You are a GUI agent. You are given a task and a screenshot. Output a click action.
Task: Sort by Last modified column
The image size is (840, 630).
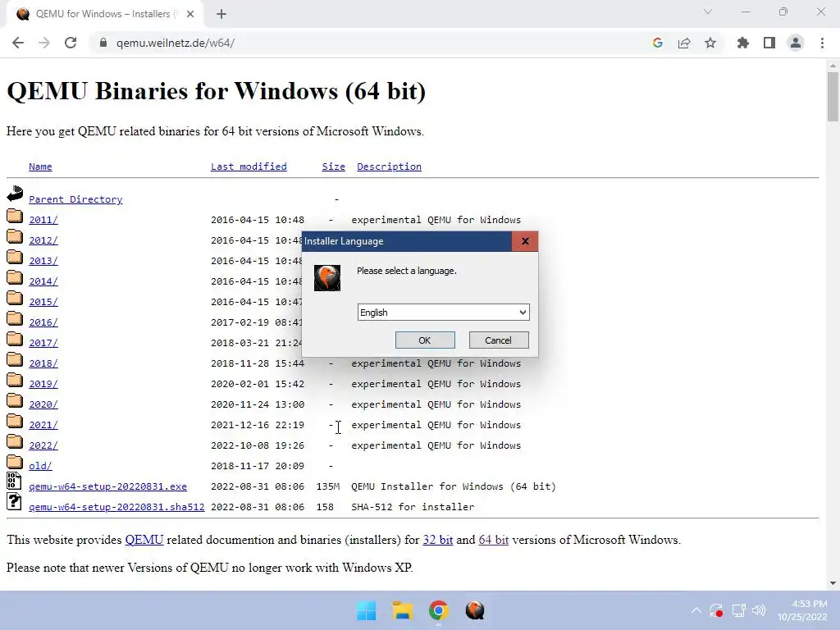pos(249,167)
